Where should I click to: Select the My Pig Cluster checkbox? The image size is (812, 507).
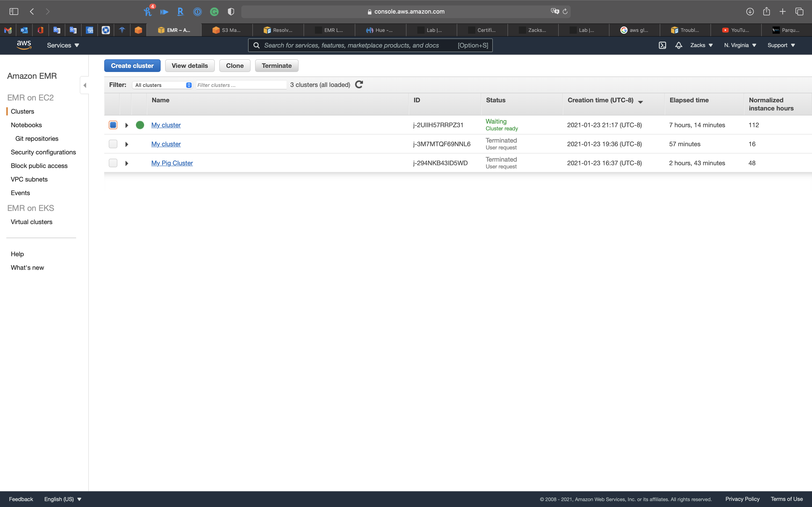coord(113,163)
